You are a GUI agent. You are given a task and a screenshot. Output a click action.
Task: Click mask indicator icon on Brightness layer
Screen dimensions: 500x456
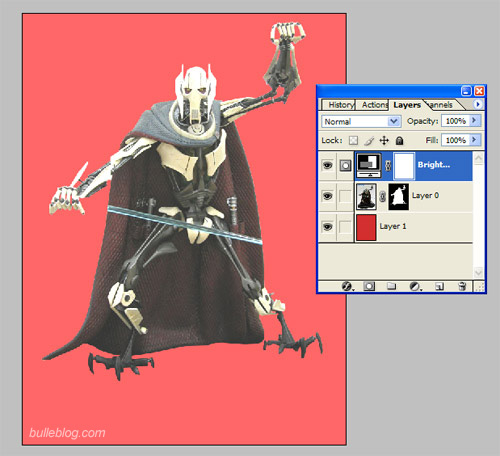[345, 165]
